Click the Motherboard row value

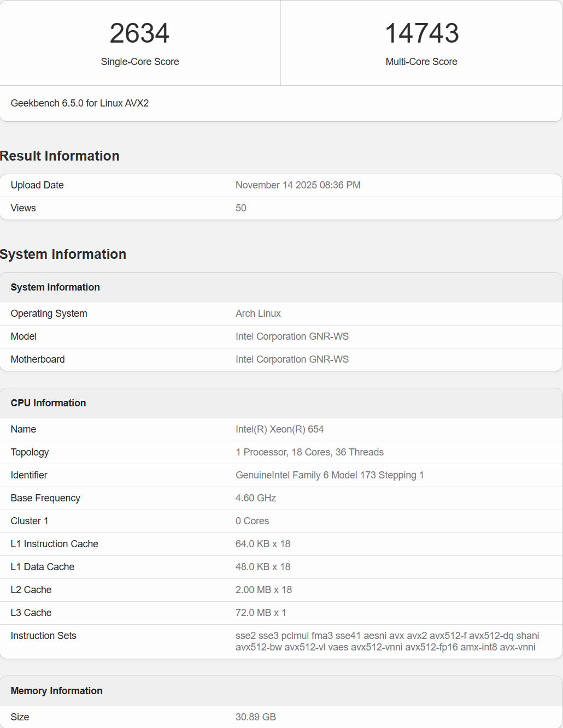point(292,359)
